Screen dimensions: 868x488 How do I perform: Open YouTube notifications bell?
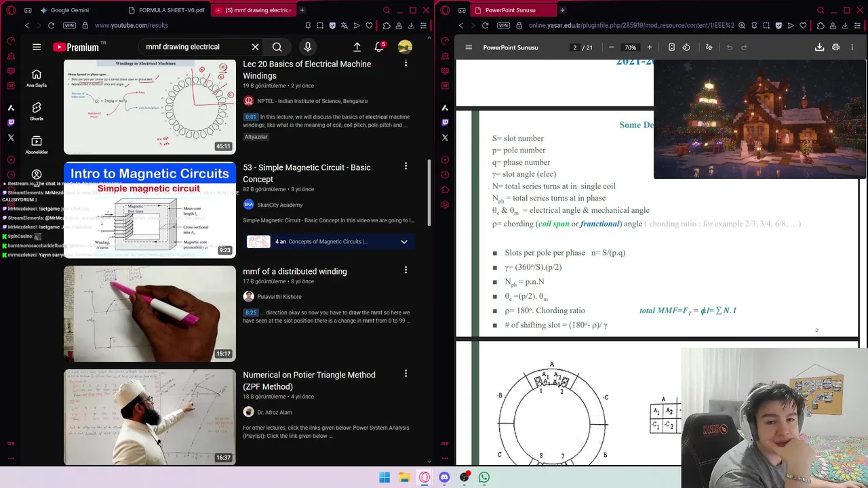coord(379,47)
